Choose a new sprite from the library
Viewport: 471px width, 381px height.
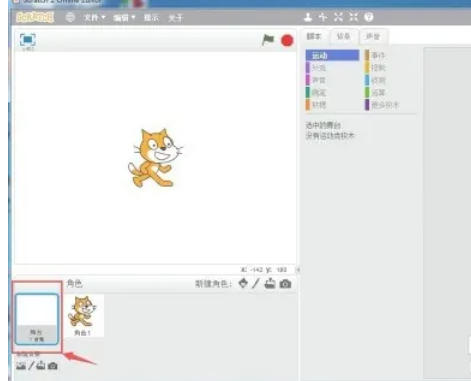243,284
